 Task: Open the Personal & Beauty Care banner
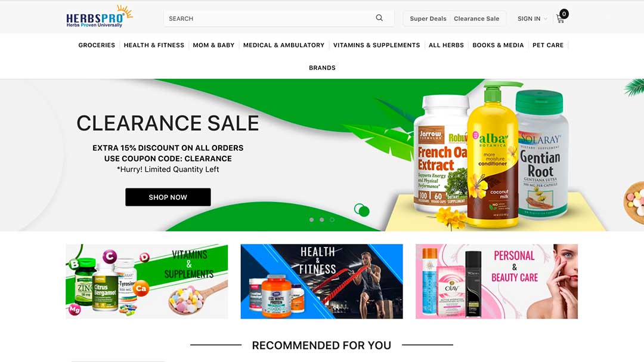click(497, 281)
